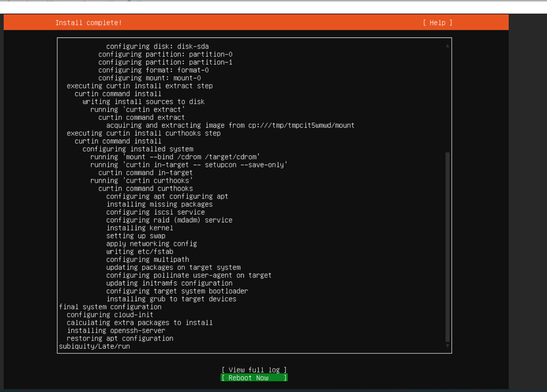The width and height of the screenshot is (547, 392).
Task: Click the Install complete! header title
Action: 89,23
